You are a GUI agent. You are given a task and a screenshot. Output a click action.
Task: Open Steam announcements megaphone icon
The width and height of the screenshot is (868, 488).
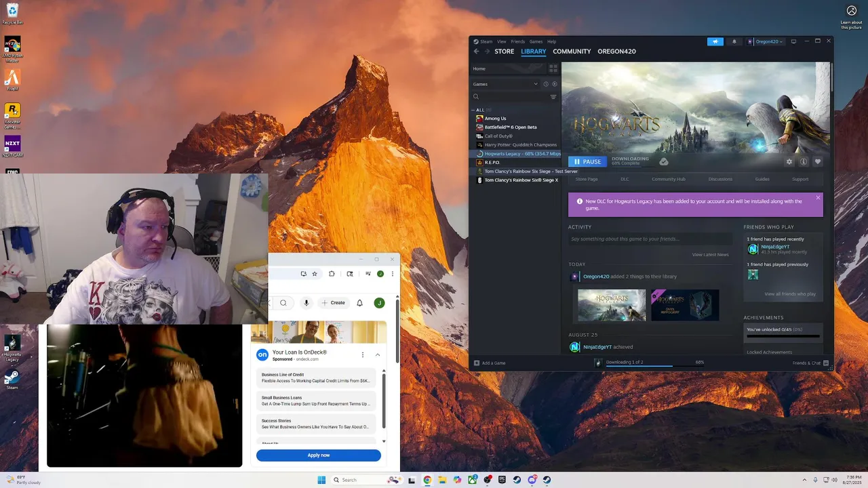715,41
